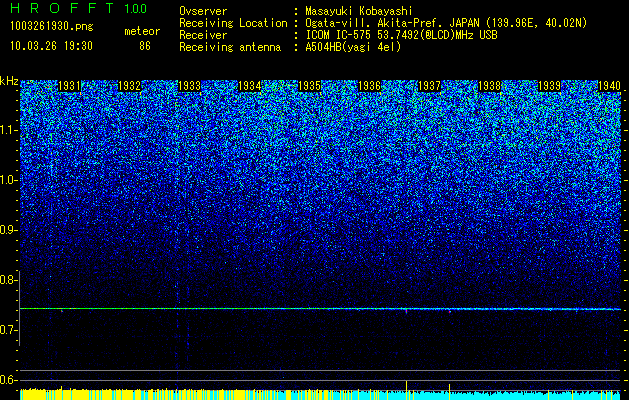
Task: Click the 0.6 kHz axis label
Action: point(9,380)
